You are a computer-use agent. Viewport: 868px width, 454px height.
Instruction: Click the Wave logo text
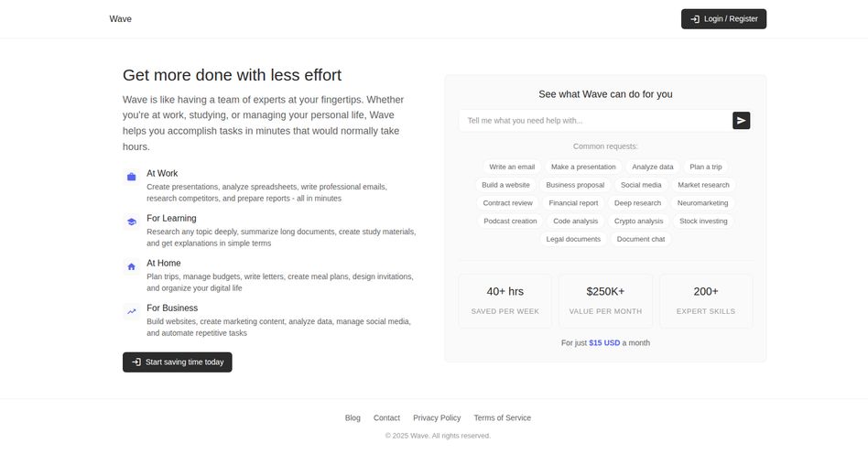(x=120, y=19)
